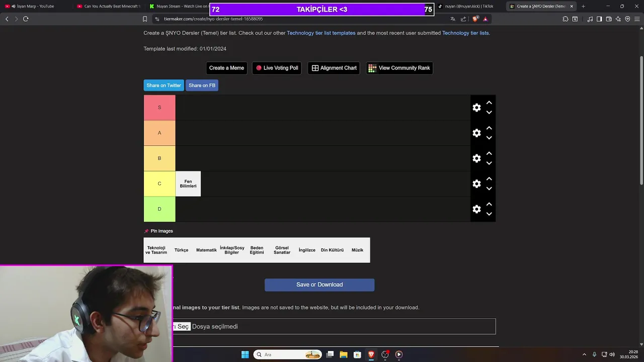
Task: Close the Create a ŞNYO Dersler tab
Action: coord(572,6)
